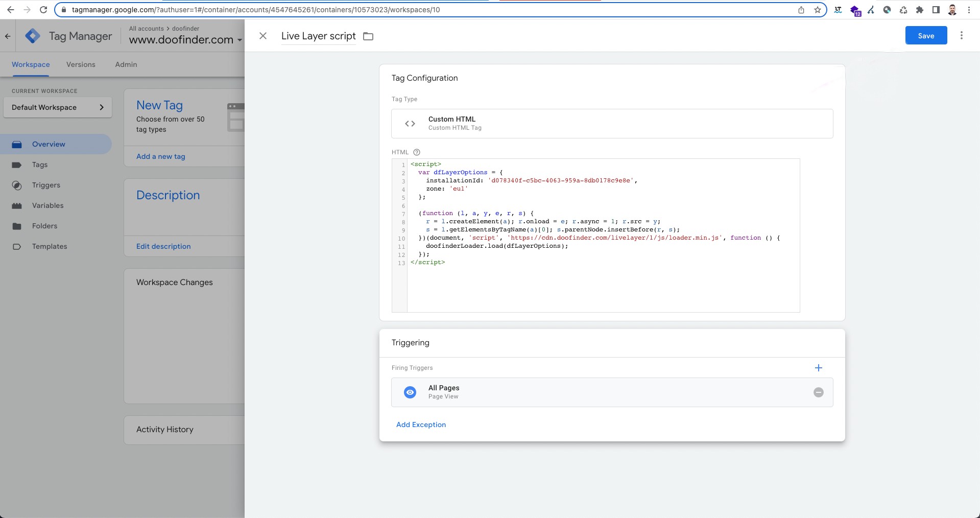Add a firing trigger with plus icon
The height and width of the screenshot is (518, 980).
[818, 368]
